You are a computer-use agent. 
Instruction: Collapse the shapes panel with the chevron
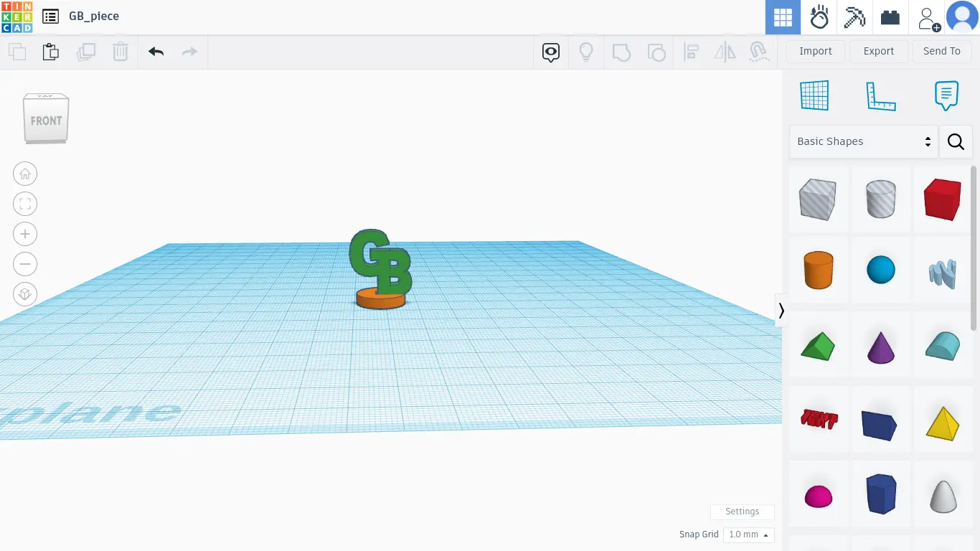[781, 310]
